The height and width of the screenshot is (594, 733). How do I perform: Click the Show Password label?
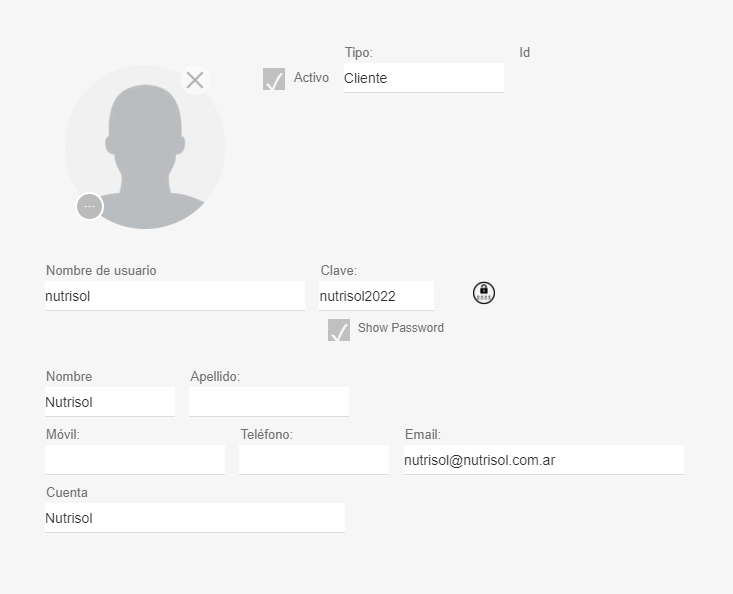pyautogui.click(x=401, y=328)
